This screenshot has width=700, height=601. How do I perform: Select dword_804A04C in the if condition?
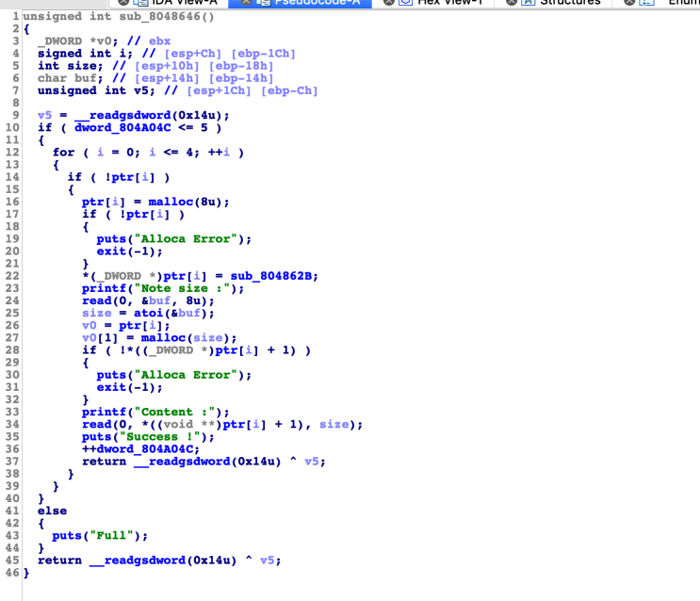click(122, 128)
